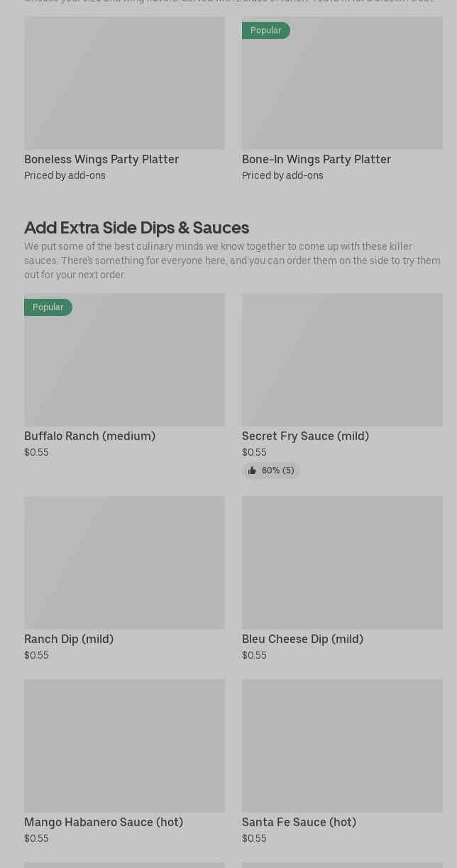Screen dimensions: 457x868
Task: Click the thumbs-up rating icon
Action: click(x=252, y=471)
